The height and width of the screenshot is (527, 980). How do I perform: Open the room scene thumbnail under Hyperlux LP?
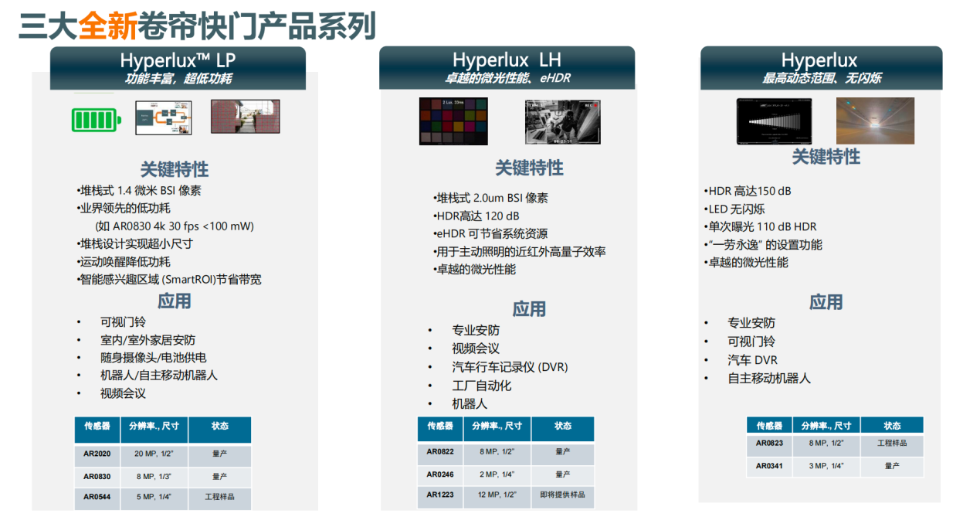pyautogui.click(x=246, y=117)
